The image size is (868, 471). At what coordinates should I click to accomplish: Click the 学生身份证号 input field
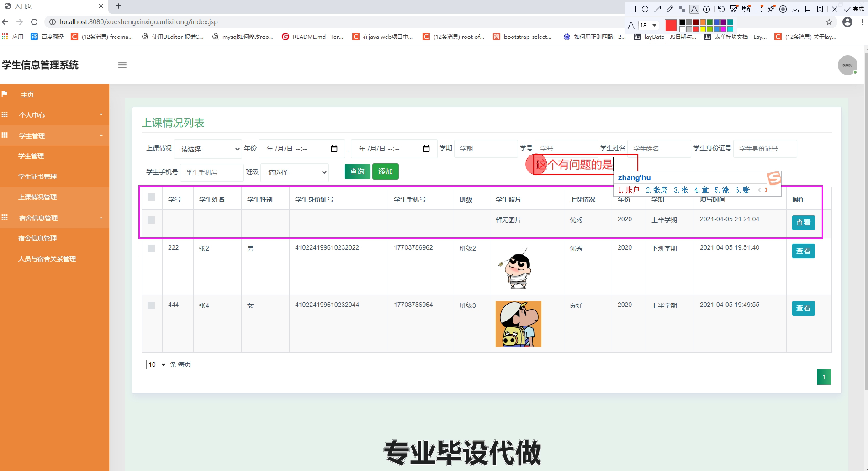[x=765, y=149]
